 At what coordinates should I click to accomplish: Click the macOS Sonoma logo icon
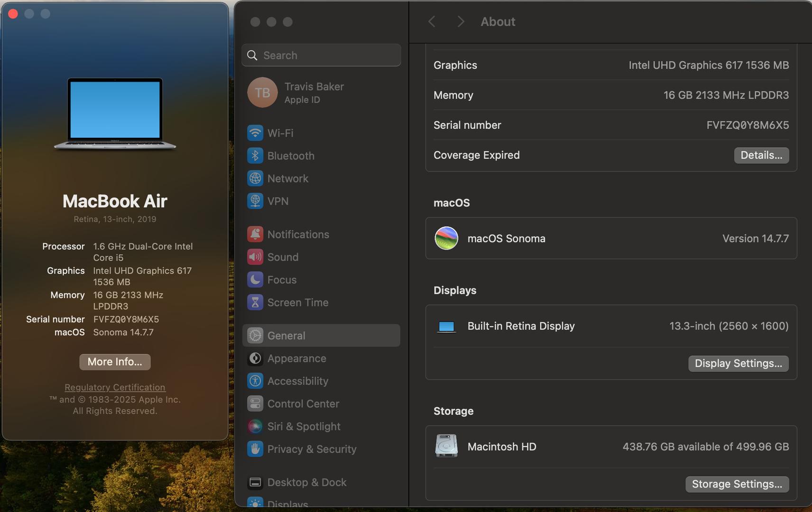(x=446, y=238)
